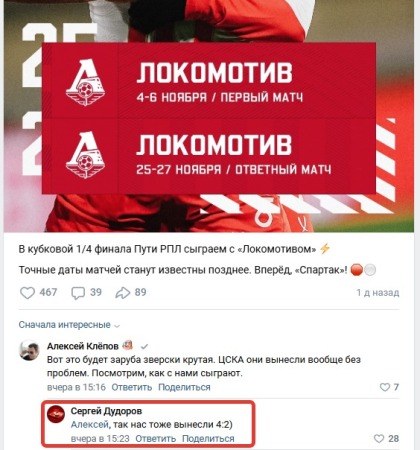Open Сергей Дудоров's name link

point(106,411)
